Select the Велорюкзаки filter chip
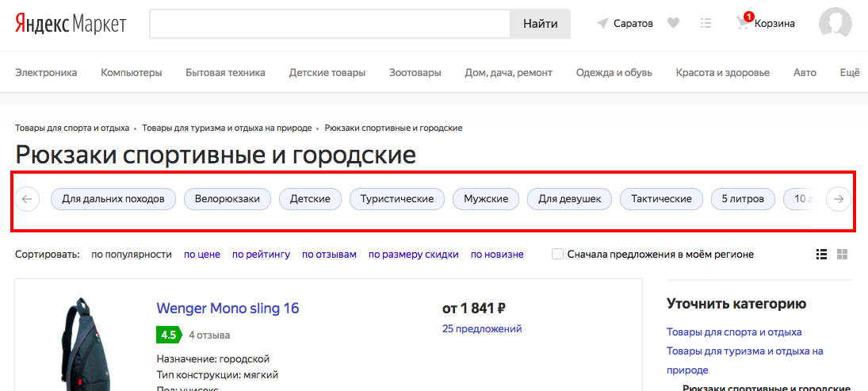868x391 pixels. coord(228,198)
